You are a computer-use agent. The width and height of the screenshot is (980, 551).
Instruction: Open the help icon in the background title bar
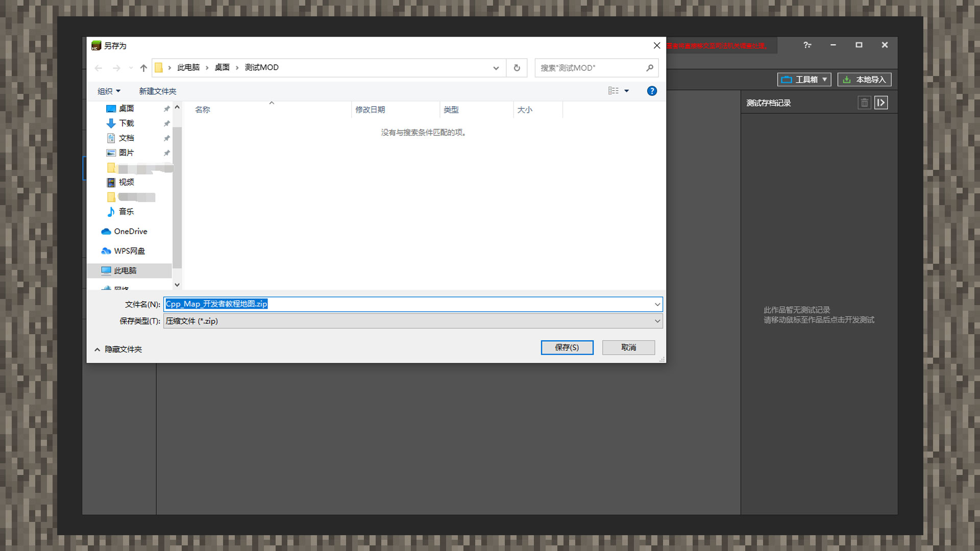807,45
